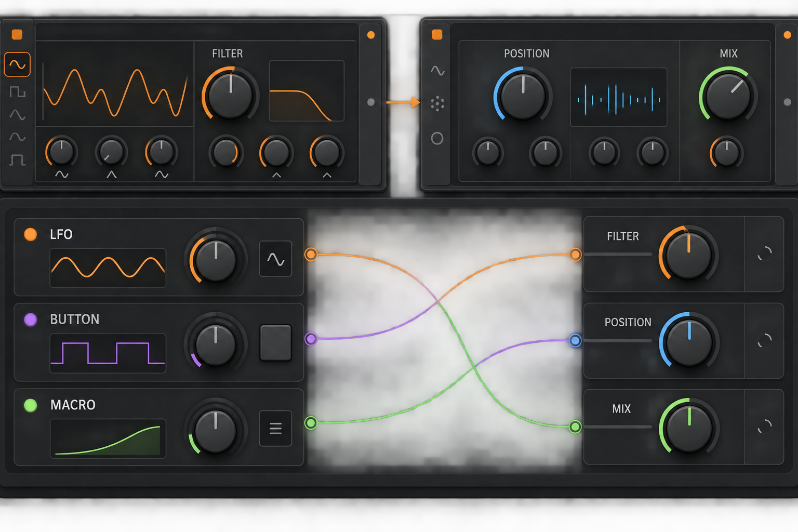Image resolution: width=798 pixels, height=532 pixels.
Task: Click the green MIX input port connector
Action: (x=575, y=427)
